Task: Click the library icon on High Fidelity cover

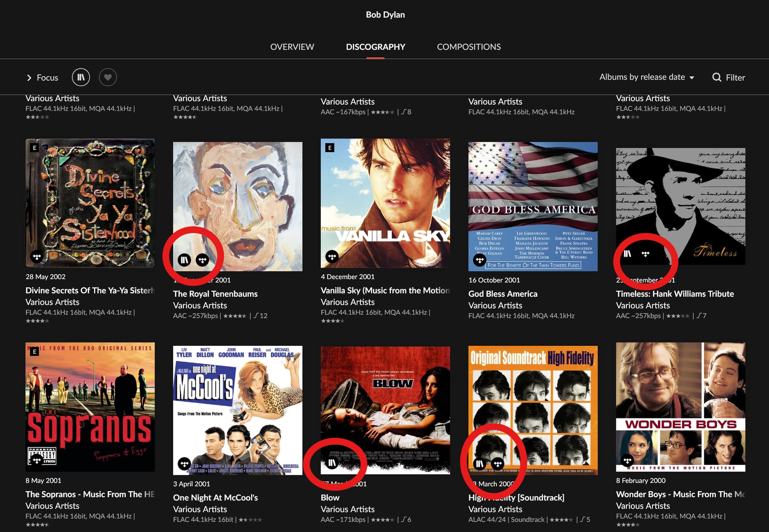Action: tap(479, 464)
